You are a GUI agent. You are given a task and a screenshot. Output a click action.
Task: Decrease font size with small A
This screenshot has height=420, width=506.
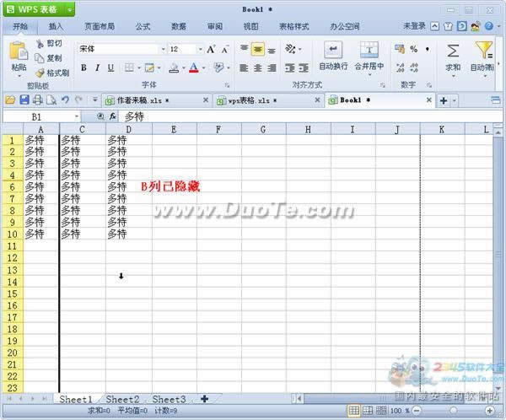[x=224, y=50]
